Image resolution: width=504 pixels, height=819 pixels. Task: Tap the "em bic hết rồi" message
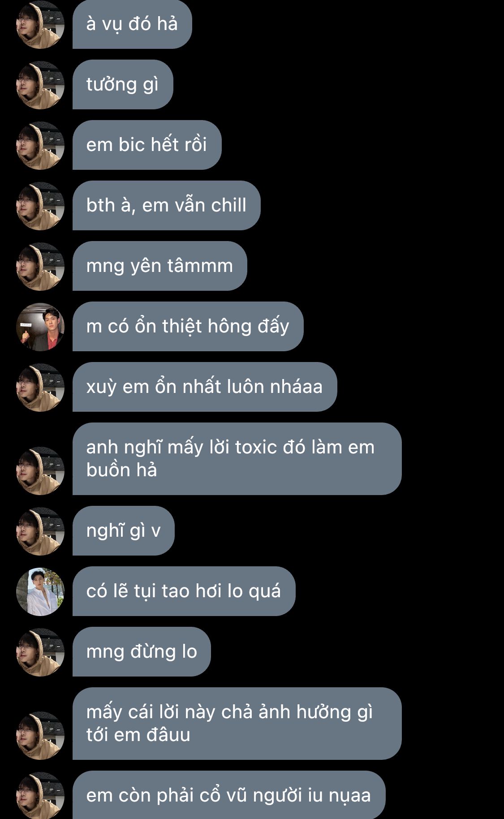coord(147,145)
